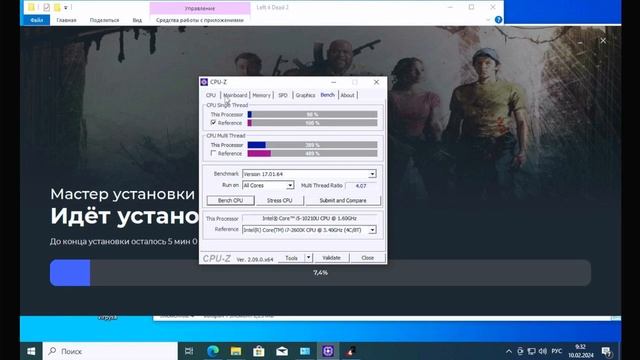
Task: Open the Главная ribbon tab in Explorer
Action: click(66, 20)
